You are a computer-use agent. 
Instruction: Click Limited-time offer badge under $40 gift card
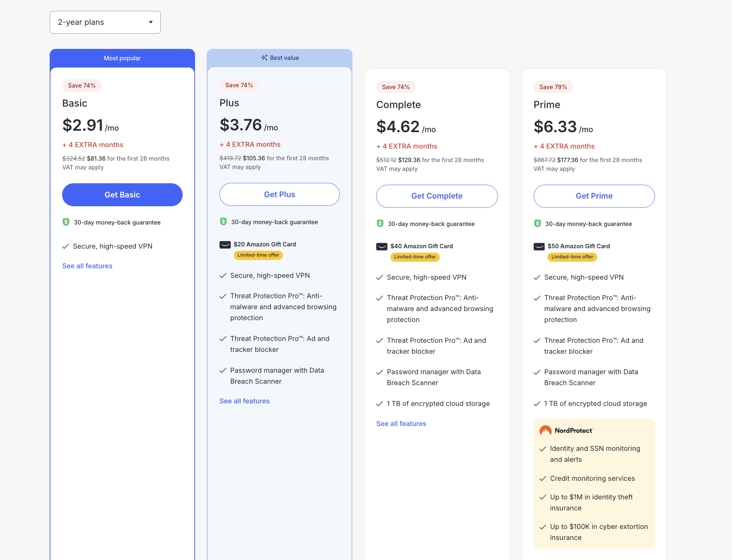[415, 257]
